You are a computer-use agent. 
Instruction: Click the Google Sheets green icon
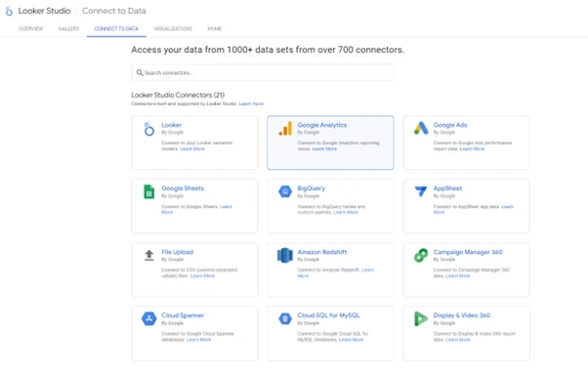tap(148, 191)
